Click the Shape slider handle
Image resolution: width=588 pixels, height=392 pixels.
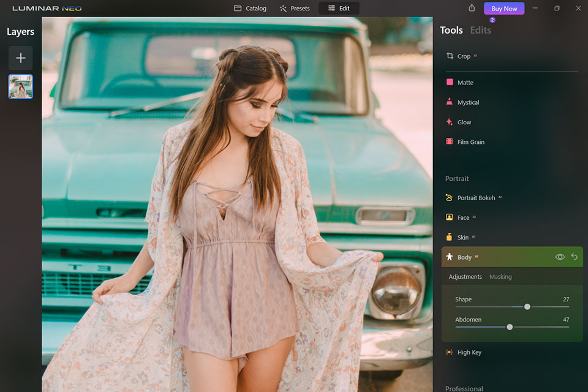(527, 307)
